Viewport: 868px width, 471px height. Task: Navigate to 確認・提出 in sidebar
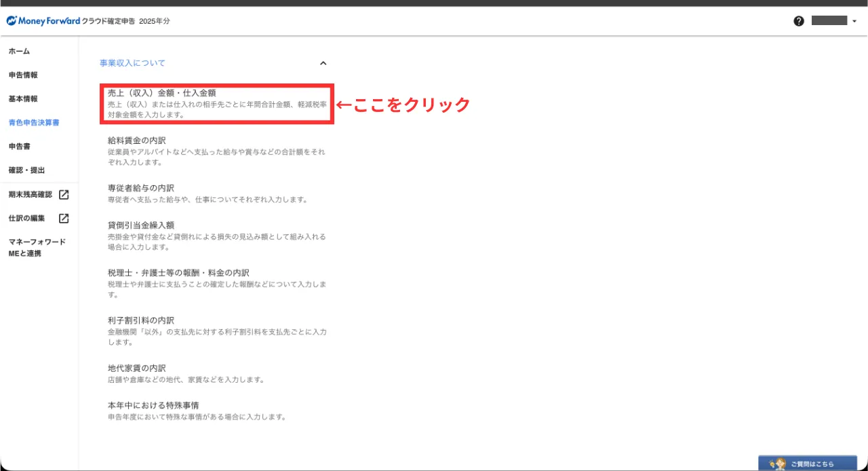[26, 170]
